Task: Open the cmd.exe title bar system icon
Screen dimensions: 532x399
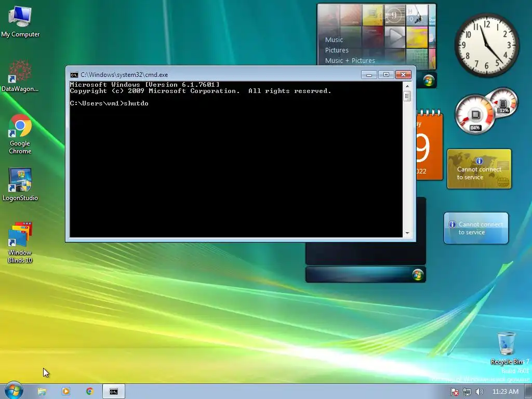Action: [x=74, y=75]
